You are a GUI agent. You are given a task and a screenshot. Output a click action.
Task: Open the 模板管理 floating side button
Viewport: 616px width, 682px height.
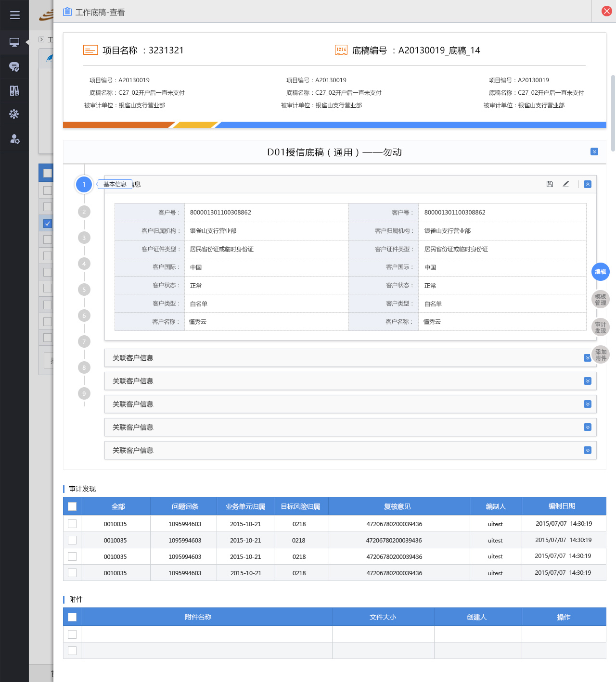click(600, 299)
